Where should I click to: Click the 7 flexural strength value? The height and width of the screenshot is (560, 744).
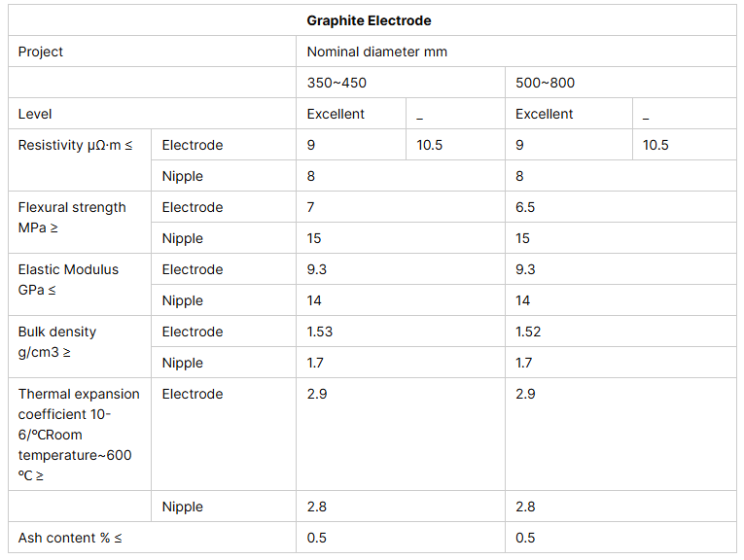[x=311, y=207]
